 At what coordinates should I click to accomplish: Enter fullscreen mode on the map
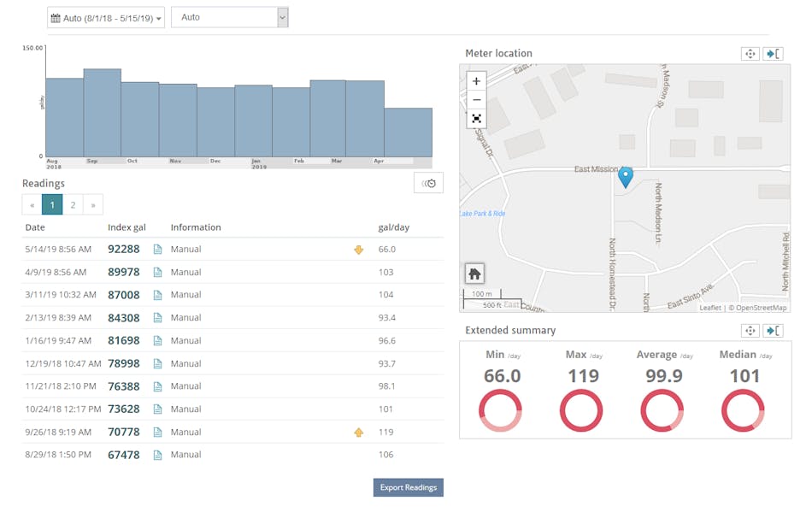[x=476, y=119]
